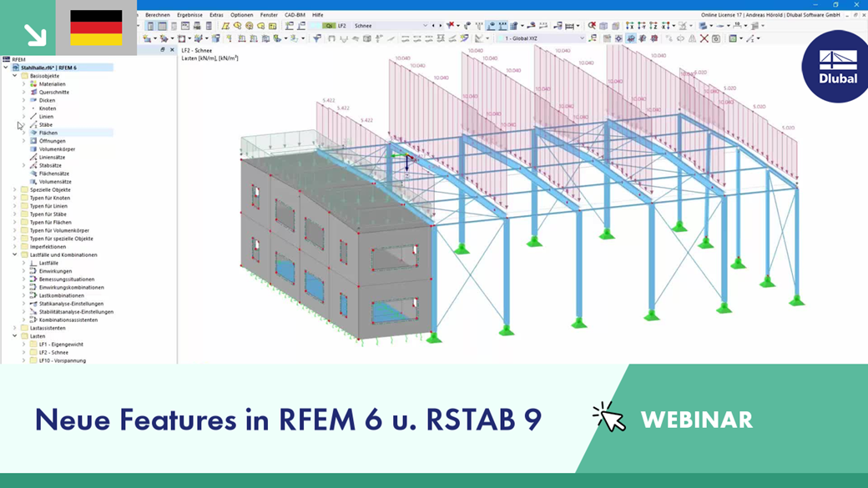Screen dimensions: 868x488
Task: Click the auto-hide pin on the RFEM navigator panel
Action: pyautogui.click(x=163, y=49)
